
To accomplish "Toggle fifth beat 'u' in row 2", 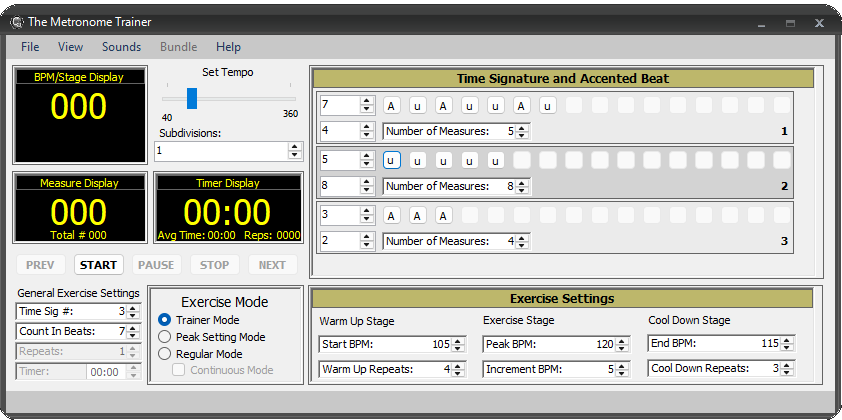I will click(496, 161).
